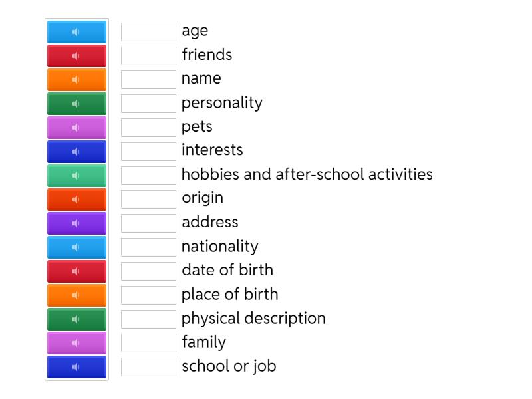Select the answer box next to family
Viewport: 532px width, 399px height.
[x=148, y=343]
